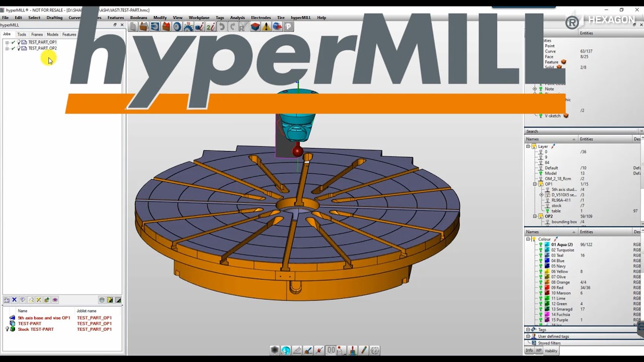This screenshot has height=362, width=644.
Task: Toggle lightbulb visibility of TEST_PART_OP1
Action: [x=19, y=42]
